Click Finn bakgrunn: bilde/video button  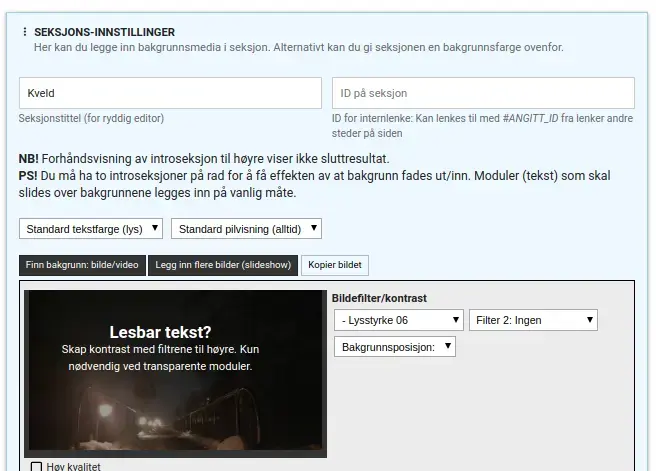82,265
